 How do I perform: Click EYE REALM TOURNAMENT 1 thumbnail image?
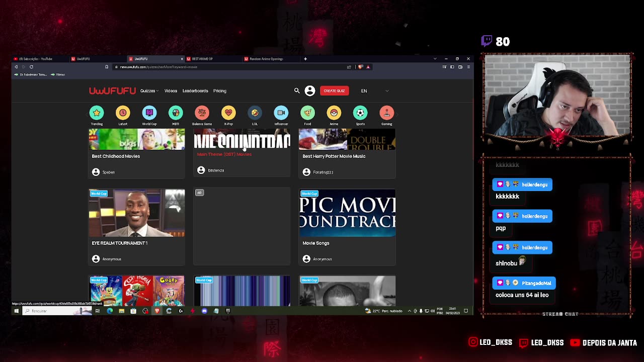pos(137,213)
